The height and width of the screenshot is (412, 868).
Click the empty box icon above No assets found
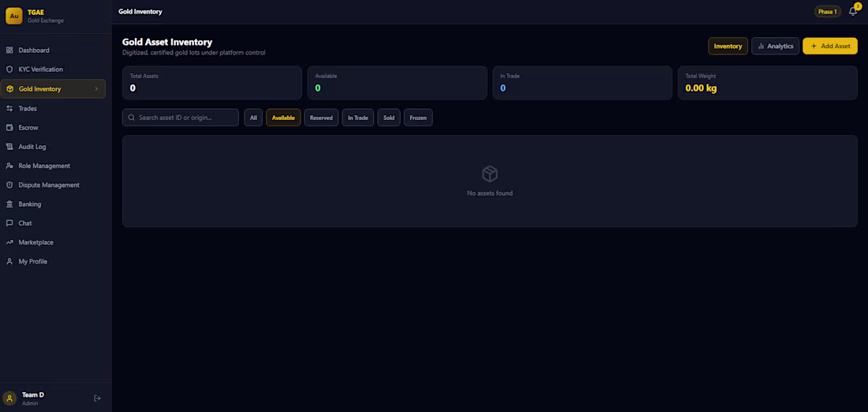click(490, 174)
